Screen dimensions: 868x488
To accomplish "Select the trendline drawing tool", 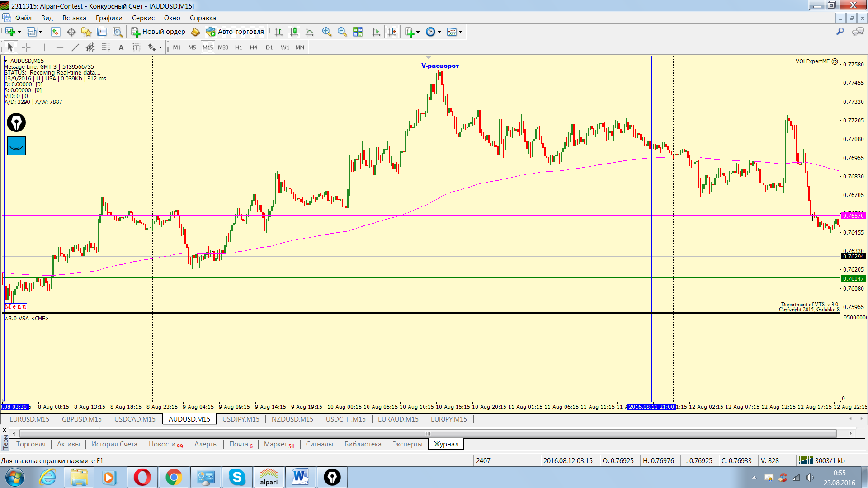I will [x=75, y=47].
